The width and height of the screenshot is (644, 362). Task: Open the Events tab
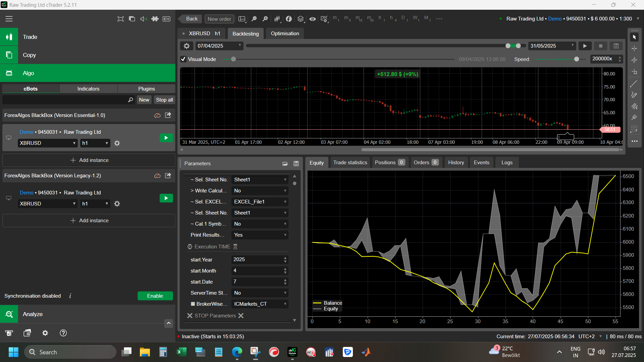coord(481,163)
